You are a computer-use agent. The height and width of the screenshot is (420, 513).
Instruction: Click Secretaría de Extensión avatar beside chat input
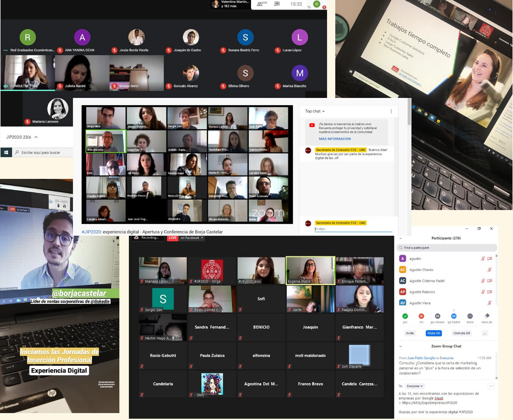pyautogui.click(x=308, y=223)
